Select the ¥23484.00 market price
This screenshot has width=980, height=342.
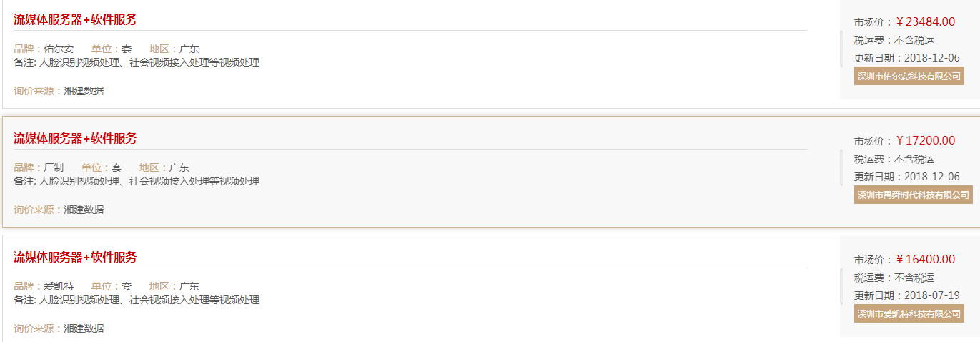click(x=925, y=22)
